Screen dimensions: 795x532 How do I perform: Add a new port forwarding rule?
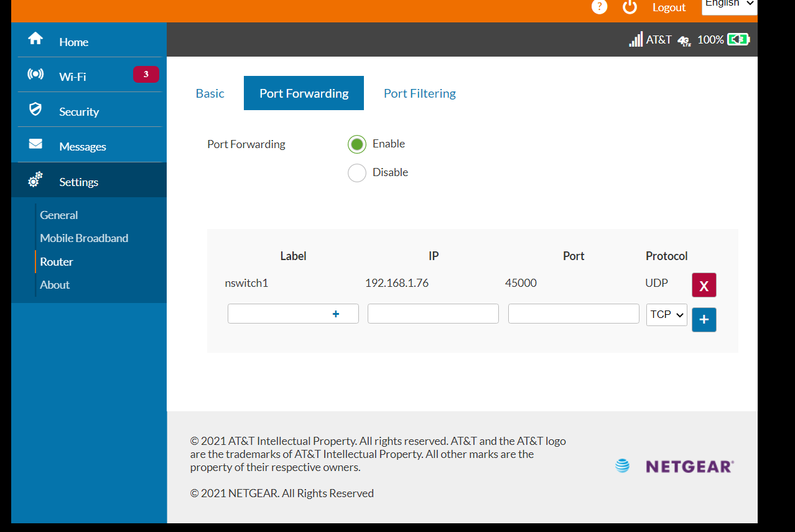point(704,319)
